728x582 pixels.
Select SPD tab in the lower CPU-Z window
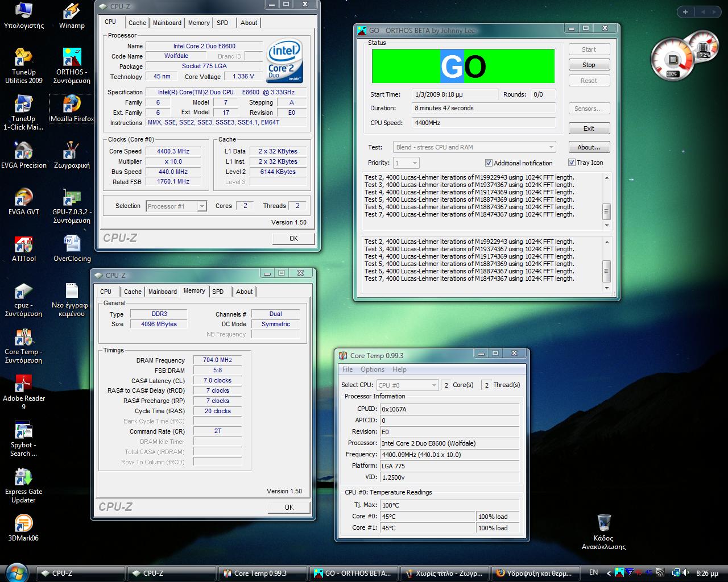(218, 292)
